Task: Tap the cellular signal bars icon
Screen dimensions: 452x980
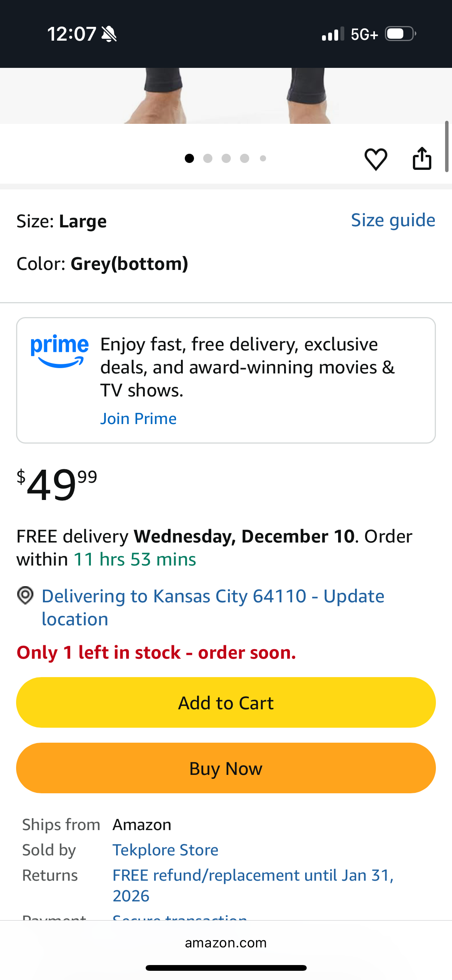Action: click(x=332, y=34)
